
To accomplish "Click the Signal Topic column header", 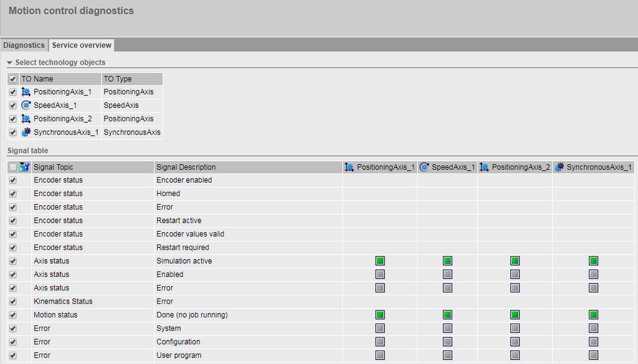I will [93, 167].
